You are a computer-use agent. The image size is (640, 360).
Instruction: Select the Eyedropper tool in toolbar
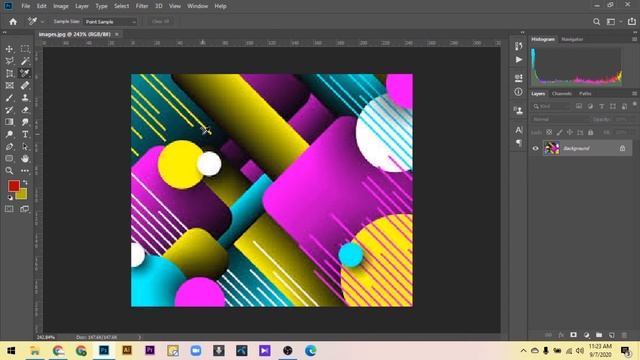coord(25,73)
